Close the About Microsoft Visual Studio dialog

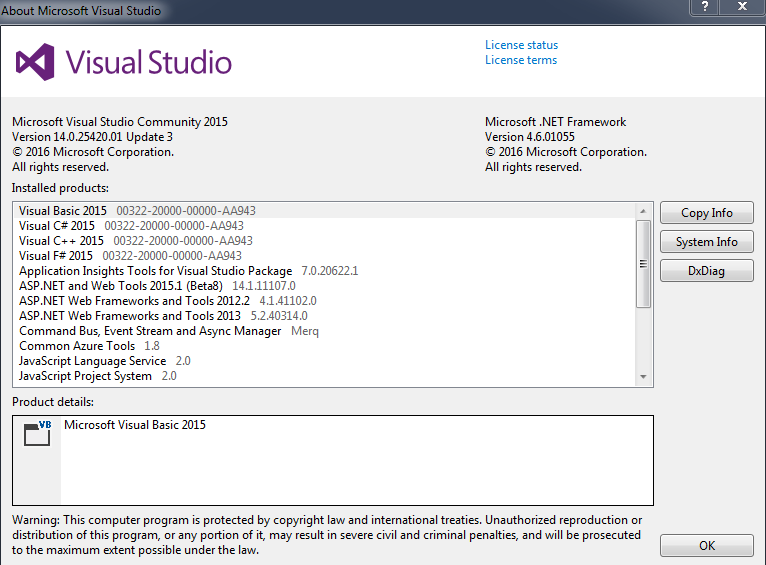pyautogui.click(x=743, y=7)
